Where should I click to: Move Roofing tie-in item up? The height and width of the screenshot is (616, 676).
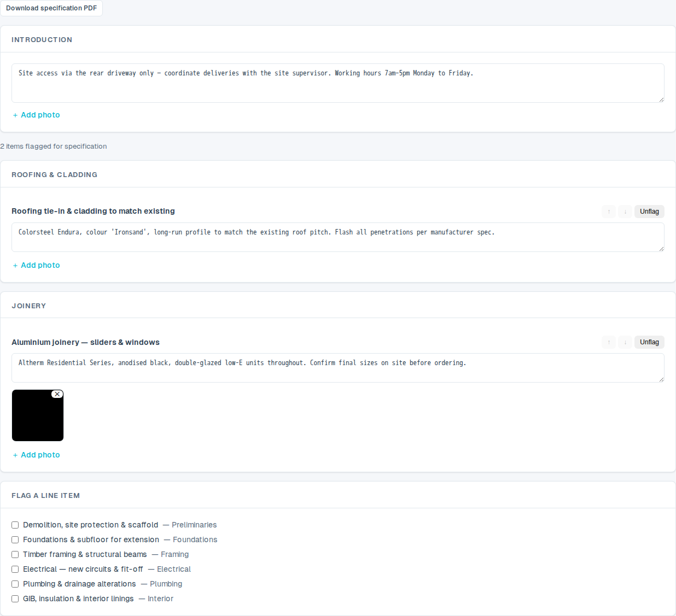click(x=609, y=212)
